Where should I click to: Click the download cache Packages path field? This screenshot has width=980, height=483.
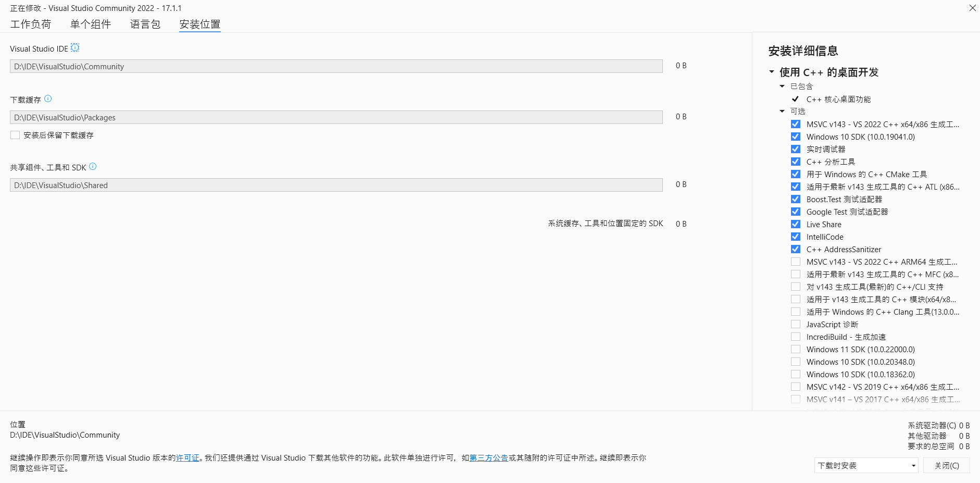[336, 117]
